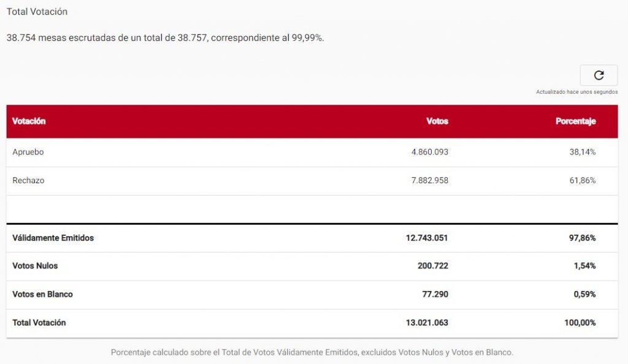Click the Rechazo percentage 61,86%

point(582,181)
